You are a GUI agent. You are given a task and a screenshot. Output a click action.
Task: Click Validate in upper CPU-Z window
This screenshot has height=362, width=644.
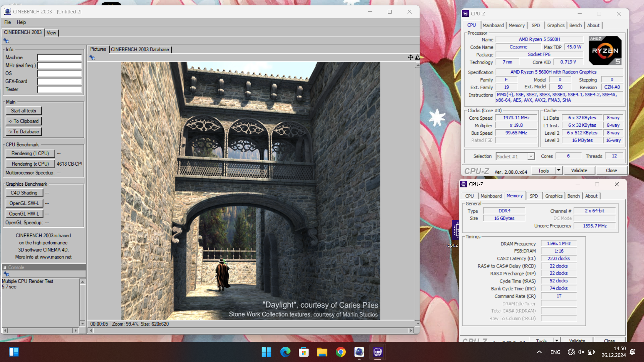point(579,171)
